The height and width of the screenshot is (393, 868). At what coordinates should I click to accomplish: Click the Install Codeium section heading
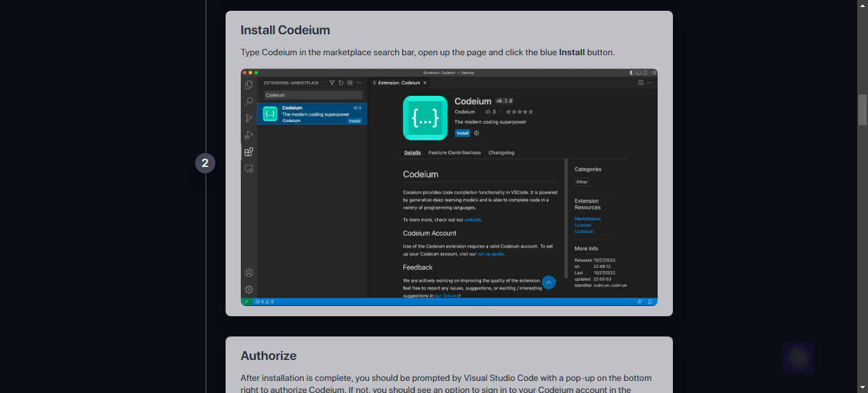pyautogui.click(x=285, y=30)
